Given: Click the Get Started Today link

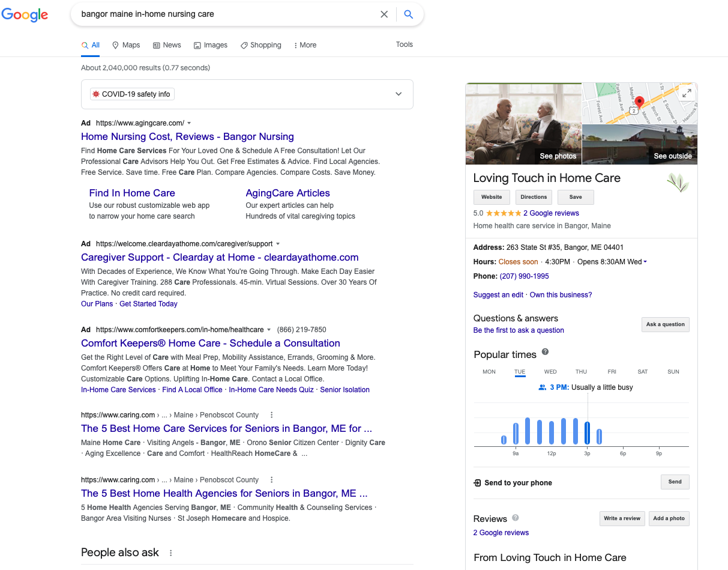Looking at the screenshot, I should (148, 304).
